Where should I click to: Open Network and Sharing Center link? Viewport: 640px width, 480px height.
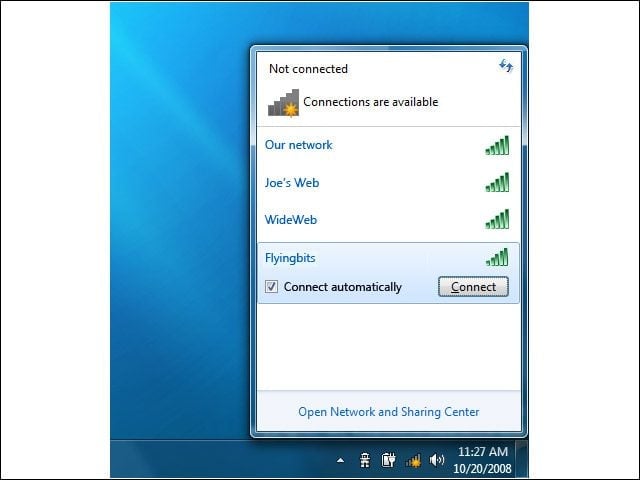tap(389, 411)
